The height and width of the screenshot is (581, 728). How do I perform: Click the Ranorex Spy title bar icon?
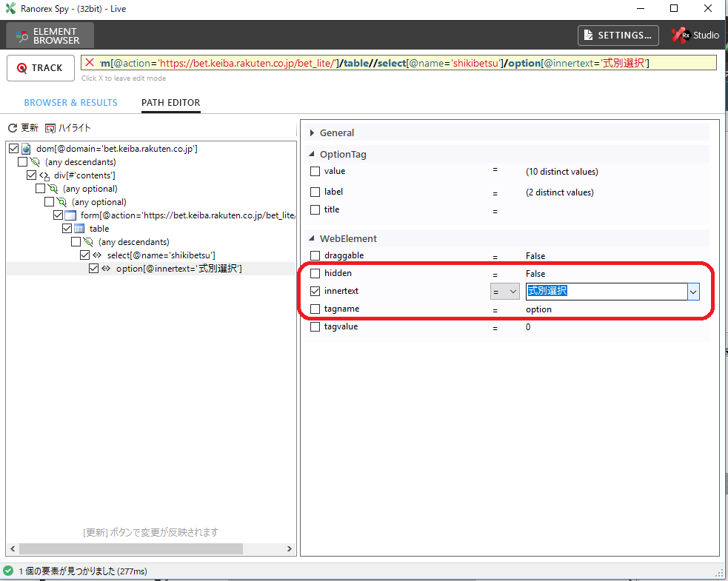(x=10, y=8)
